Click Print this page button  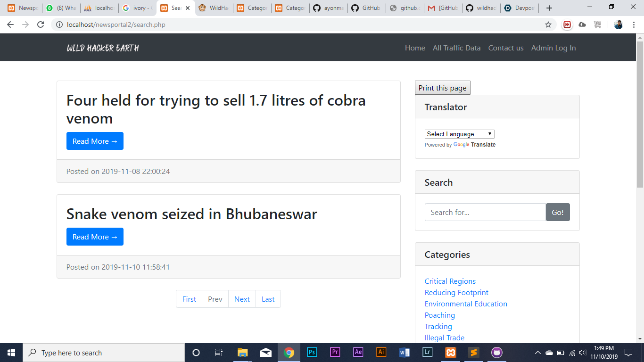pos(442,88)
